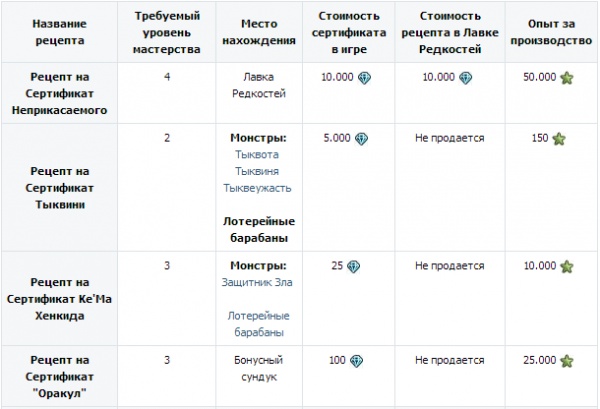Open the Тыквеужасть monster link

click(x=257, y=188)
